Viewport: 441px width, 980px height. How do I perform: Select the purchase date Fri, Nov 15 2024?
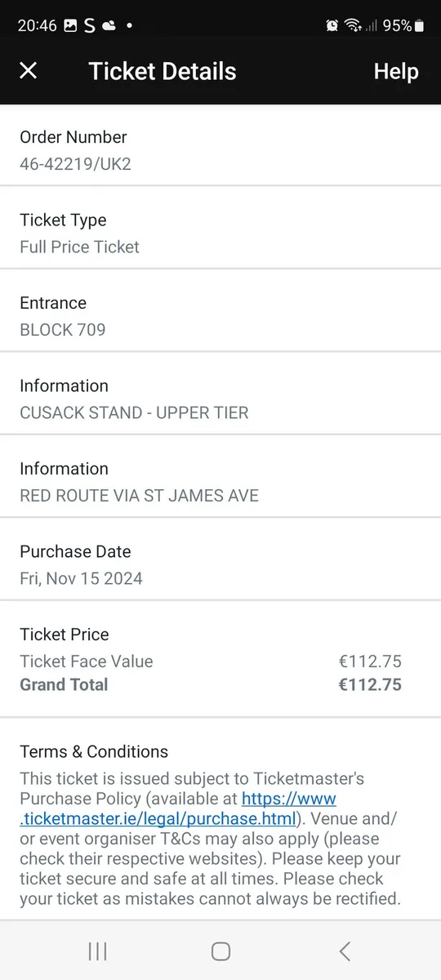tap(81, 578)
